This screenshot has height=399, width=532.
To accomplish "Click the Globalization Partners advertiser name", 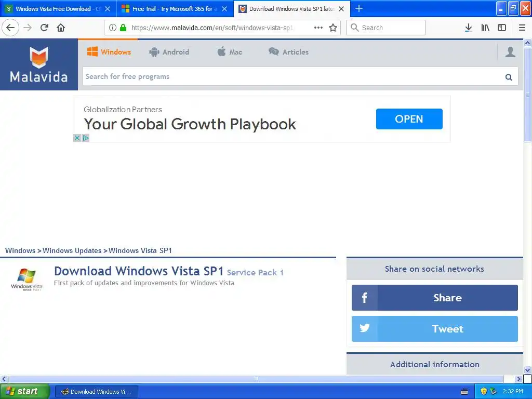I will coord(123,110).
